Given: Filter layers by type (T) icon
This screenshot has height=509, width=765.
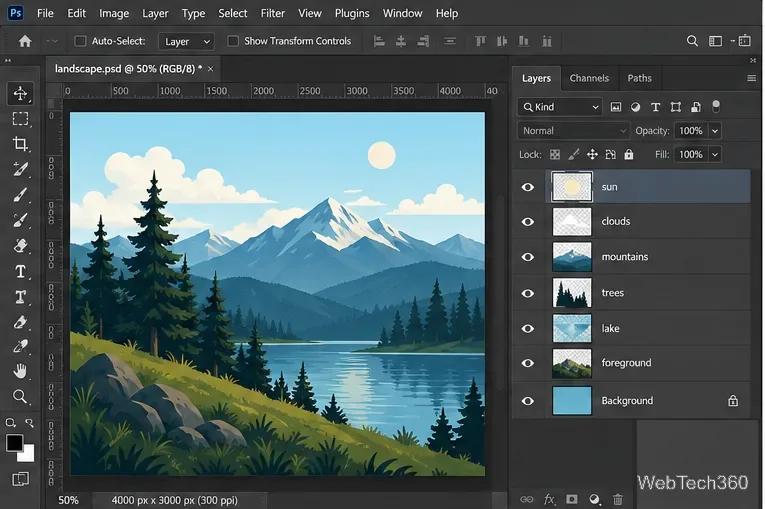Looking at the screenshot, I should click(655, 107).
